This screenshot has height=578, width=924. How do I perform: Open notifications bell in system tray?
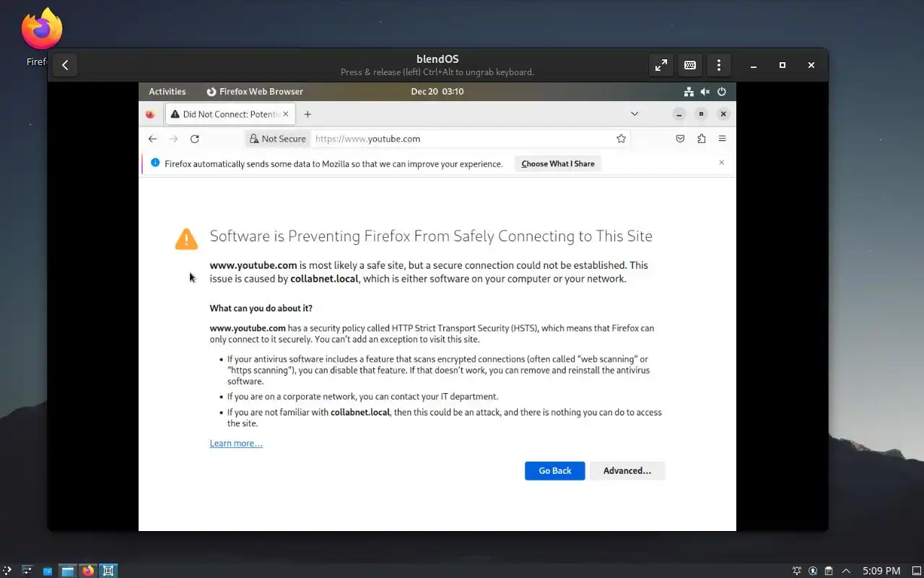coord(797,571)
